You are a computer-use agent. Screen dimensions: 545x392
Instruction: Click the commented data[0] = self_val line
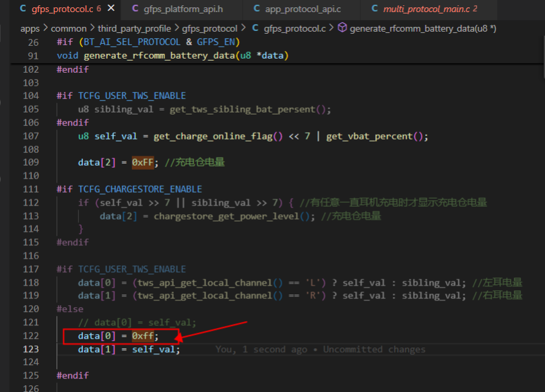(137, 323)
